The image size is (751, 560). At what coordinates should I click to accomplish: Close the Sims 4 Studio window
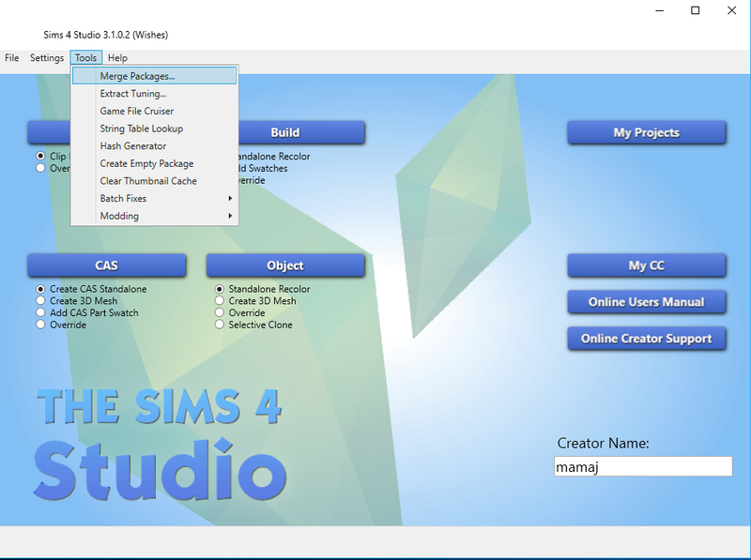[731, 10]
